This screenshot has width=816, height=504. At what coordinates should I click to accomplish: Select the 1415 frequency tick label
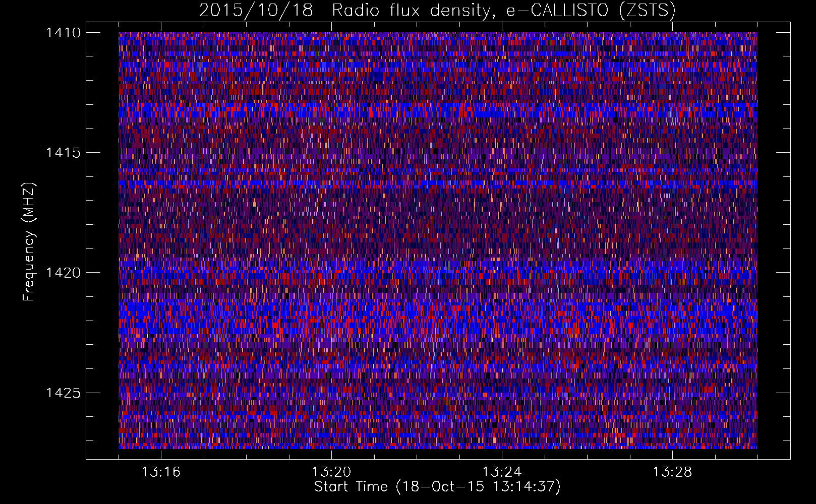[x=63, y=153]
